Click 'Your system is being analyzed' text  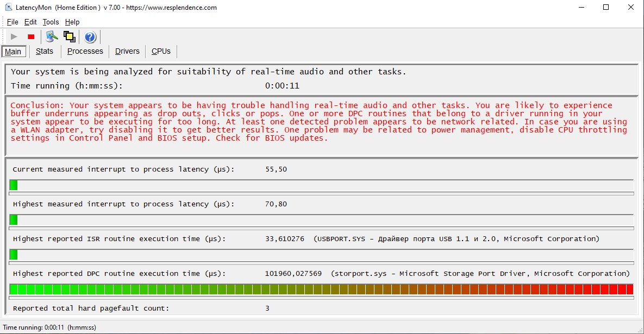pyautogui.click(x=208, y=71)
